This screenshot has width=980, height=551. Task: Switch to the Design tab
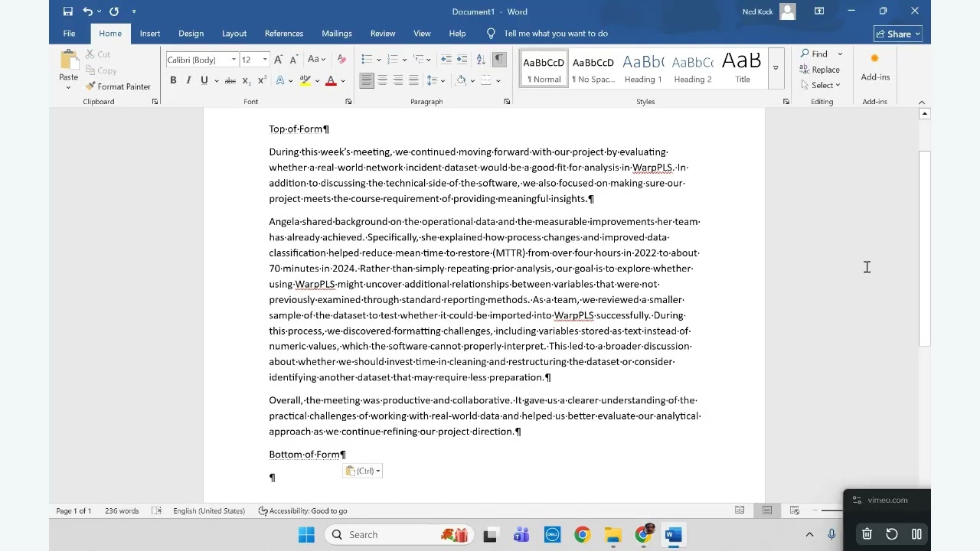tap(191, 34)
